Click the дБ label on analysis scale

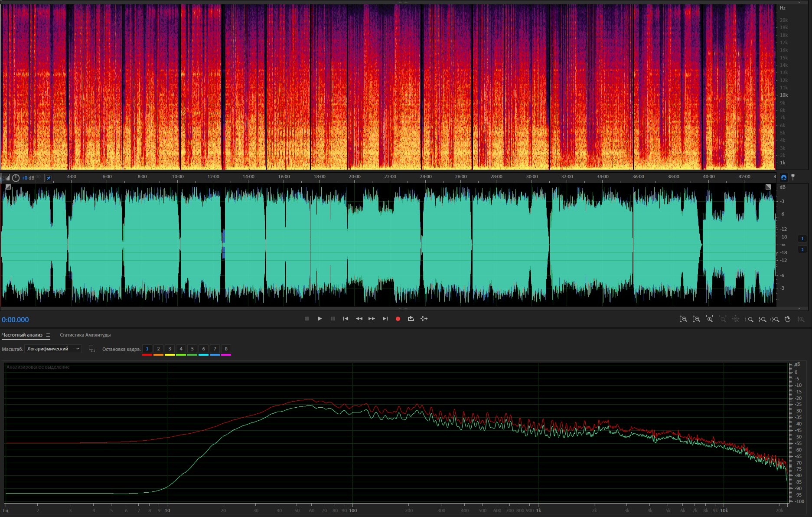[x=797, y=364]
